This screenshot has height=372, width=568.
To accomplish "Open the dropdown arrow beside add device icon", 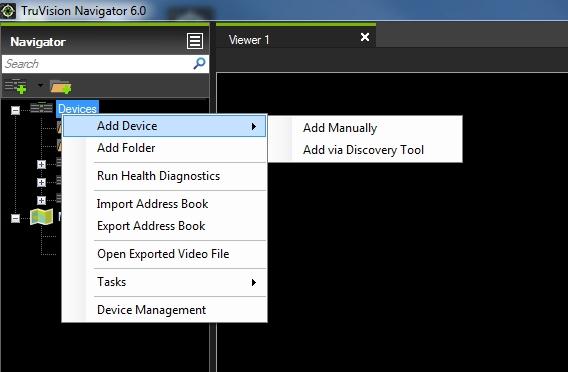I will pyautogui.click(x=40, y=85).
